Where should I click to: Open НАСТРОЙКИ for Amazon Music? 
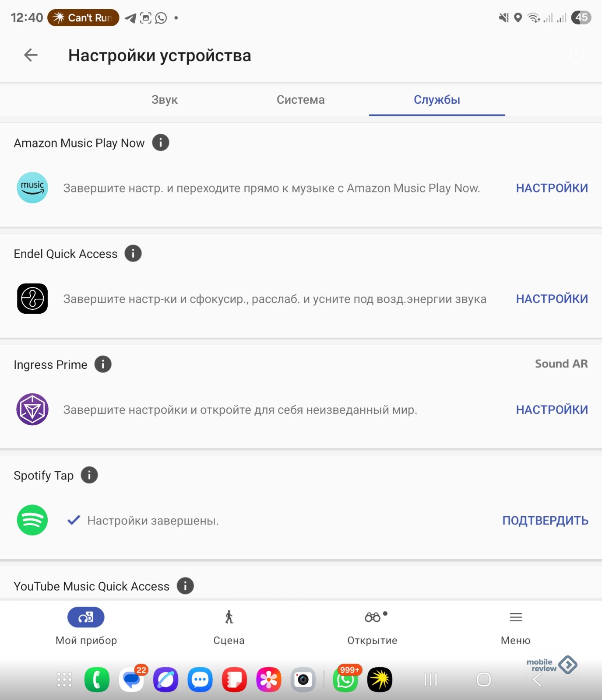[x=552, y=188]
